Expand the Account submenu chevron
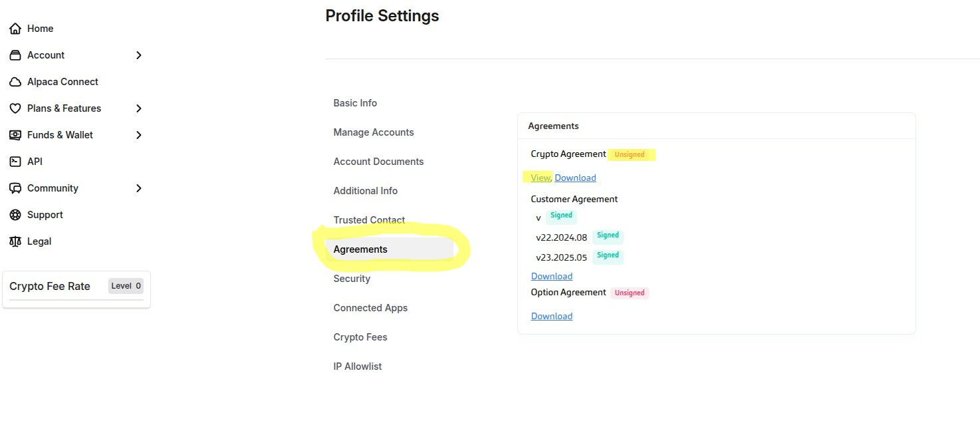This screenshot has height=421, width=980. (x=139, y=55)
